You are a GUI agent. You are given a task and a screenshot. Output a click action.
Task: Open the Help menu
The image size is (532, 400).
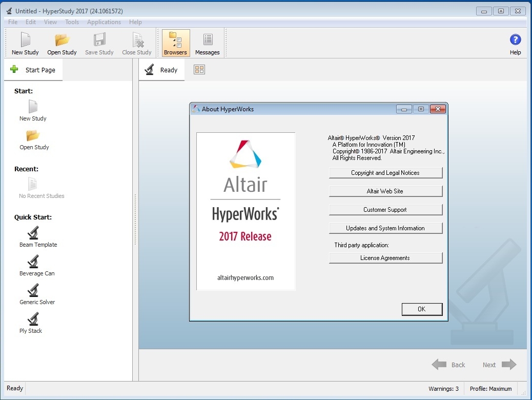135,22
